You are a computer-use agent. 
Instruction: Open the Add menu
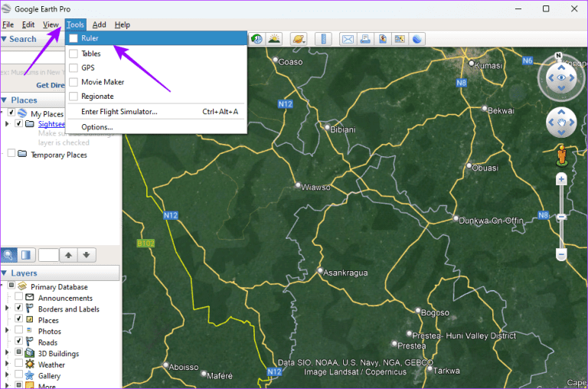click(x=99, y=25)
